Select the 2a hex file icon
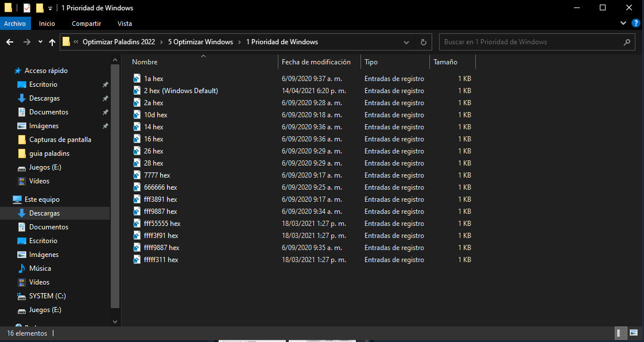644x342 pixels. tap(137, 103)
